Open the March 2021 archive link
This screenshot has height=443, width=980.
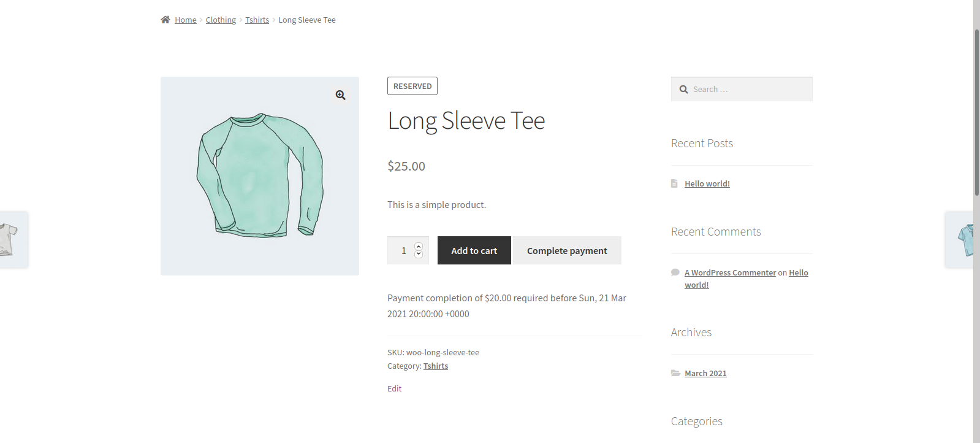[x=705, y=374]
